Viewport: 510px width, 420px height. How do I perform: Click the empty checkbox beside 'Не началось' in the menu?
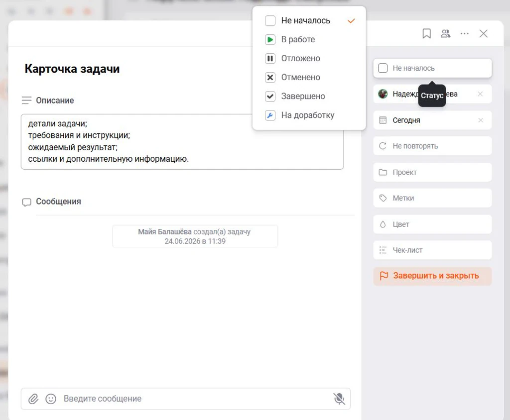point(270,20)
